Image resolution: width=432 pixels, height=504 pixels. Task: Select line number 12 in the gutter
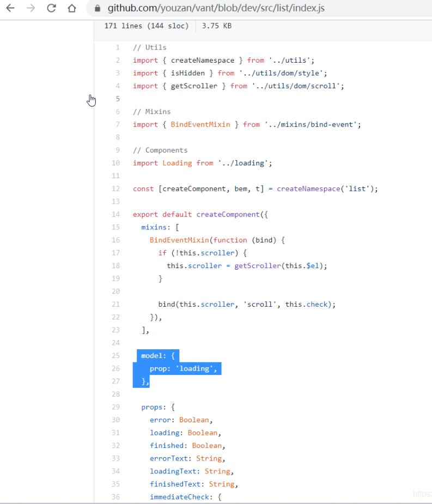[115, 189]
